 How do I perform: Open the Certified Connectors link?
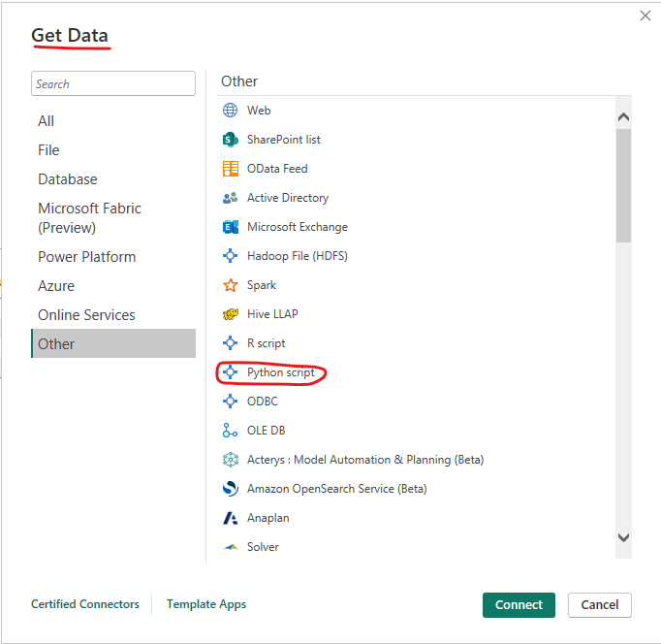(85, 604)
